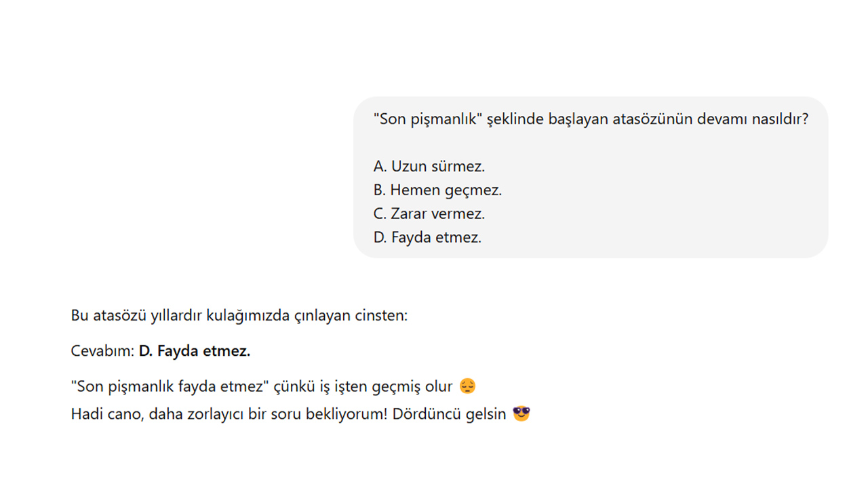Click "D. Fayda etmez." in the gray bubble
868x488 pixels.
pyautogui.click(x=427, y=237)
